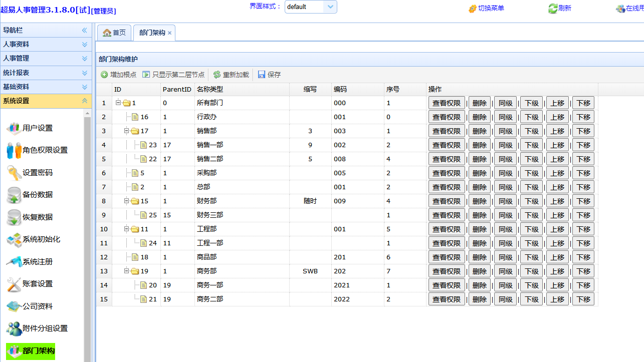Click 删除 for 行政办 row
644x362 pixels.
480,117
